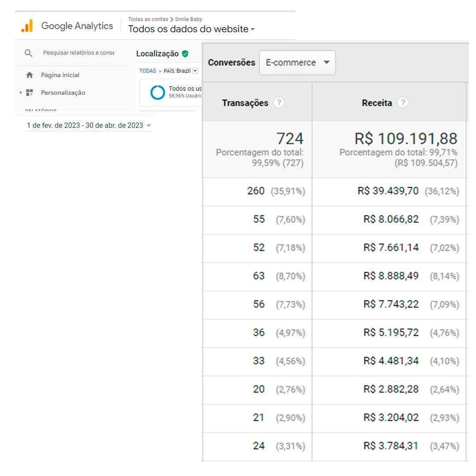Open the date range selector
Screen dimensions: 476x476
coord(89,126)
